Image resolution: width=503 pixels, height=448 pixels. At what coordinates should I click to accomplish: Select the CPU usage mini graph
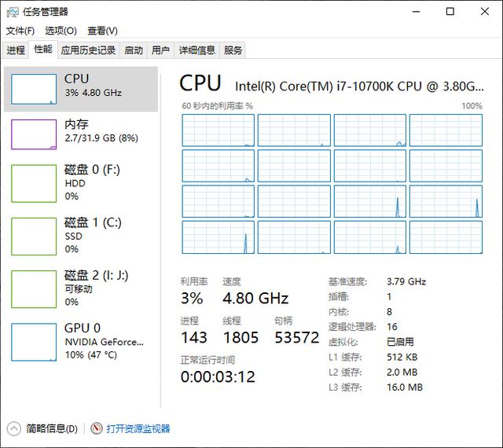pyautogui.click(x=35, y=90)
